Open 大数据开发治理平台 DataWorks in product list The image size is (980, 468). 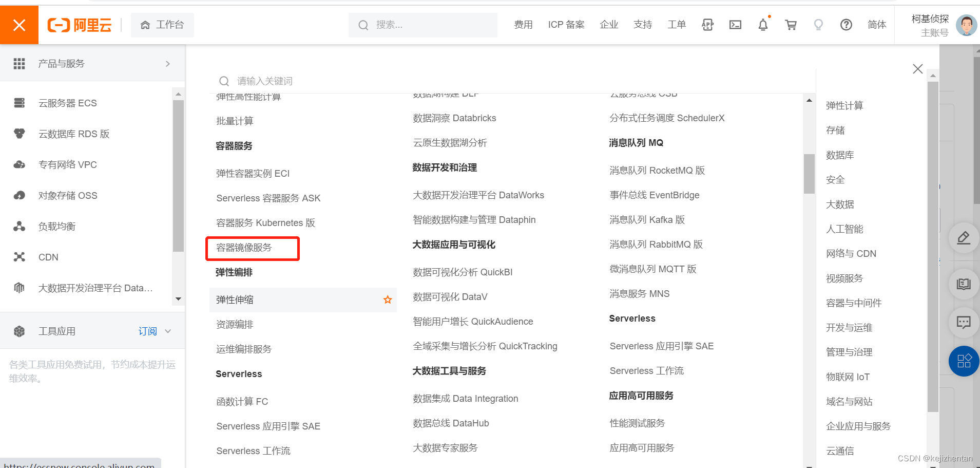(478, 195)
